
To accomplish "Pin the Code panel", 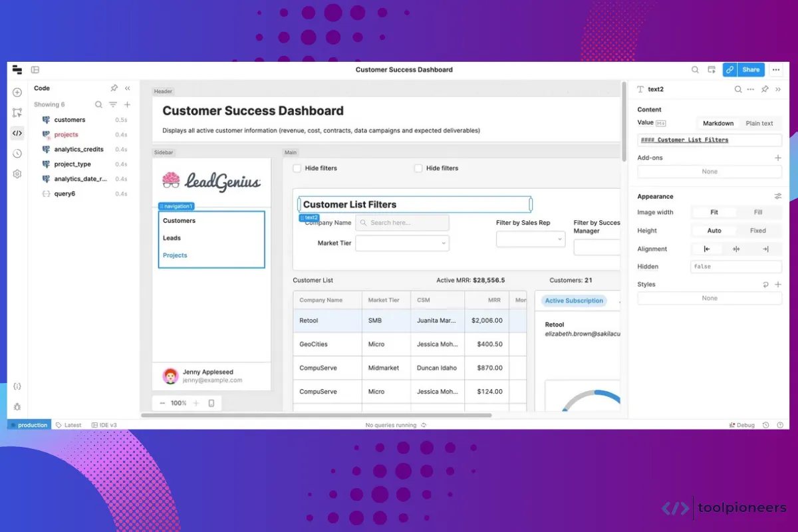I will click(114, 88).
